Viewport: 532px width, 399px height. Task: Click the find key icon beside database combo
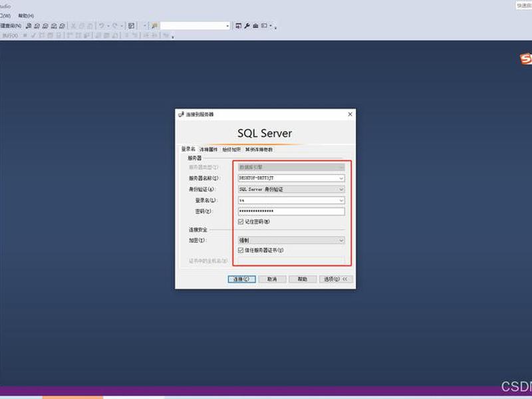(x=154, y=26)
